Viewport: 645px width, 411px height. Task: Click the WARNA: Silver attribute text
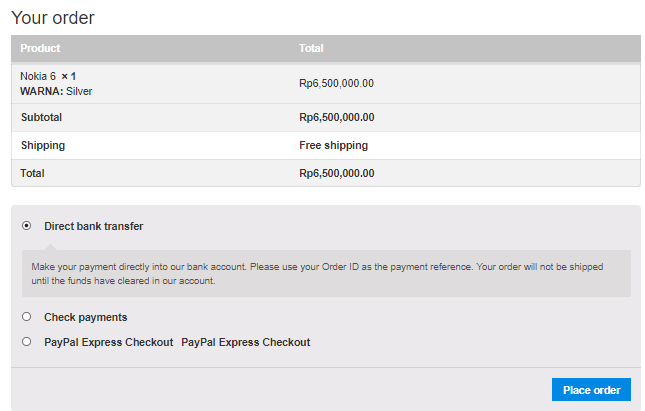(x=56, y=91)
